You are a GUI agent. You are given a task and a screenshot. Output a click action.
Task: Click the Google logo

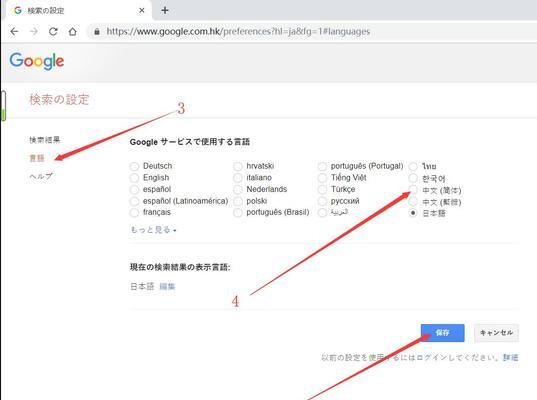[x=37, y=61]
